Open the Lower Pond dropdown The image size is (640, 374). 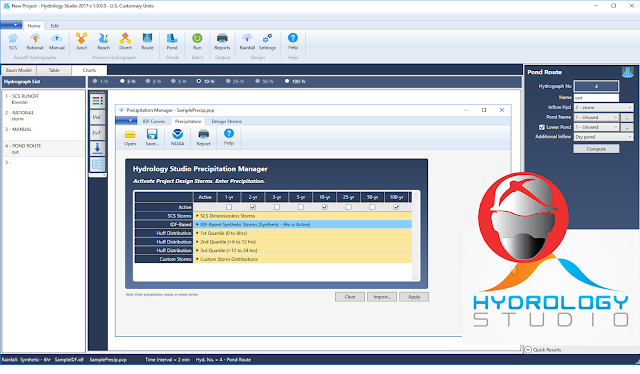(596, 127)
